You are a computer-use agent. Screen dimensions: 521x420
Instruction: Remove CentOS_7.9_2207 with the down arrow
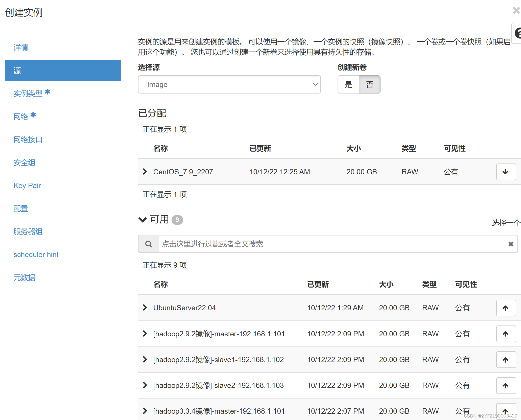point(506,172)
